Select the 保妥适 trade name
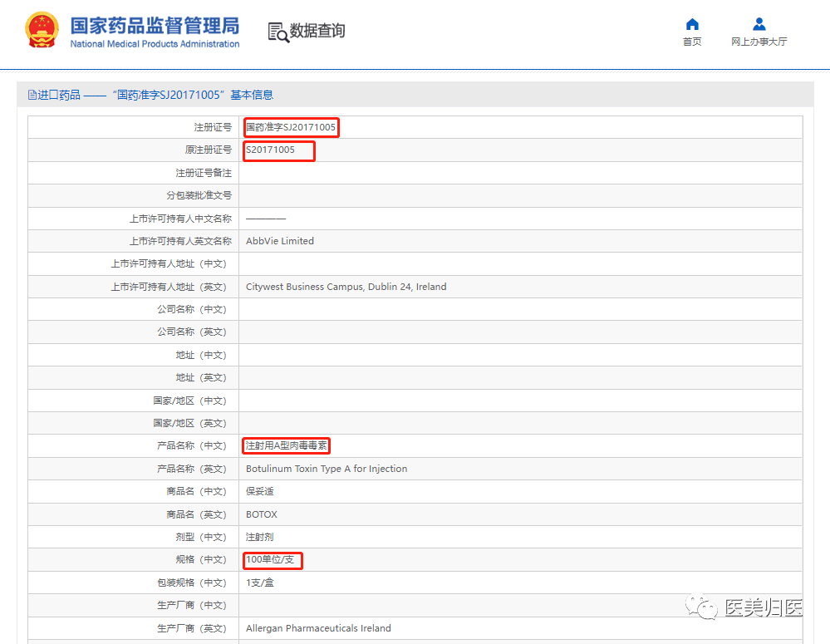Image resolution: width=830 pixels, height=644 pixels. [x=260, y=491]
